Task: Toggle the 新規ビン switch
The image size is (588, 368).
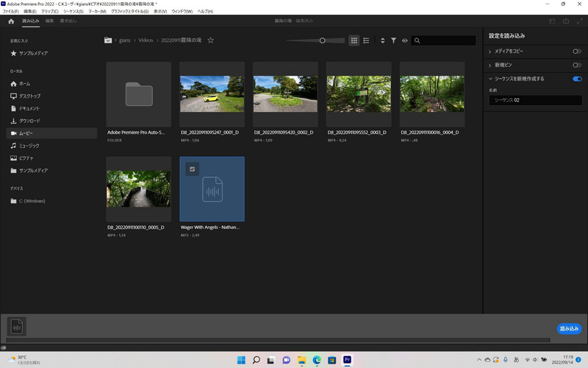Action: [x=577, y=65]
